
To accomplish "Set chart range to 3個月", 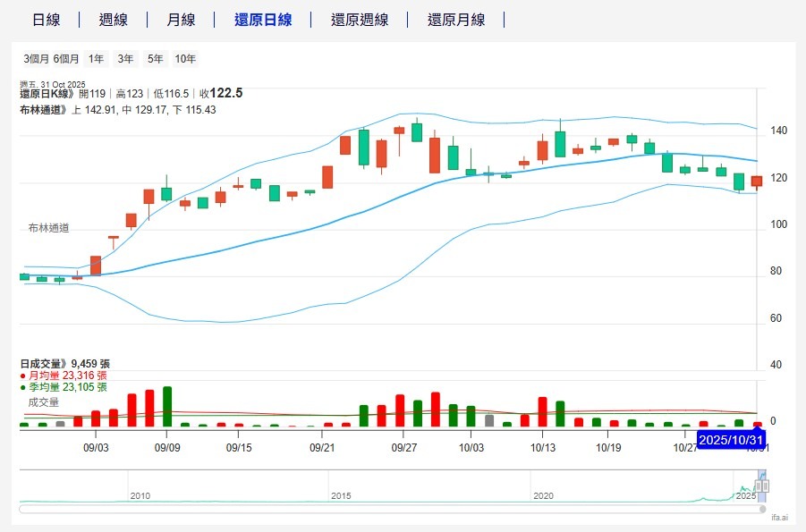I will pos(37,59).
